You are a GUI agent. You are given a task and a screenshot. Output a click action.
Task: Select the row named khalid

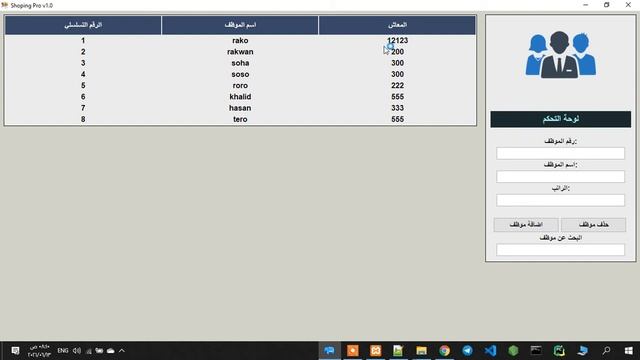click(x=240, y=97)
